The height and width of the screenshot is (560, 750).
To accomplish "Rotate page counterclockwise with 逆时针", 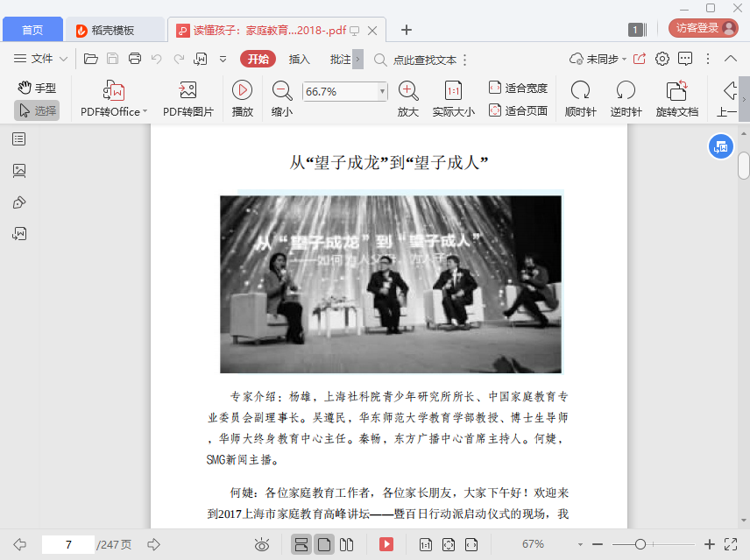I will pyautogui.click(x=626, y=99).
